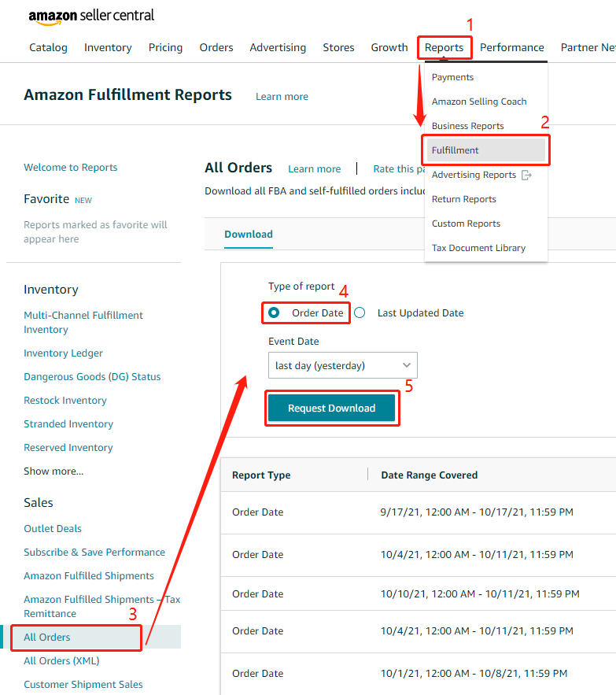
Task: Select the Order Date radio button
Action: point(274,313)
